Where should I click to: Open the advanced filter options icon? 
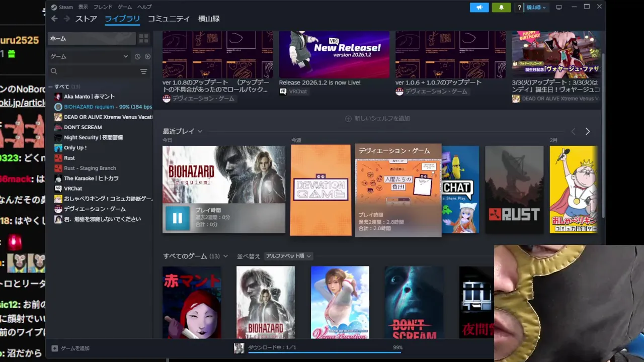click(x=143, y=71)
